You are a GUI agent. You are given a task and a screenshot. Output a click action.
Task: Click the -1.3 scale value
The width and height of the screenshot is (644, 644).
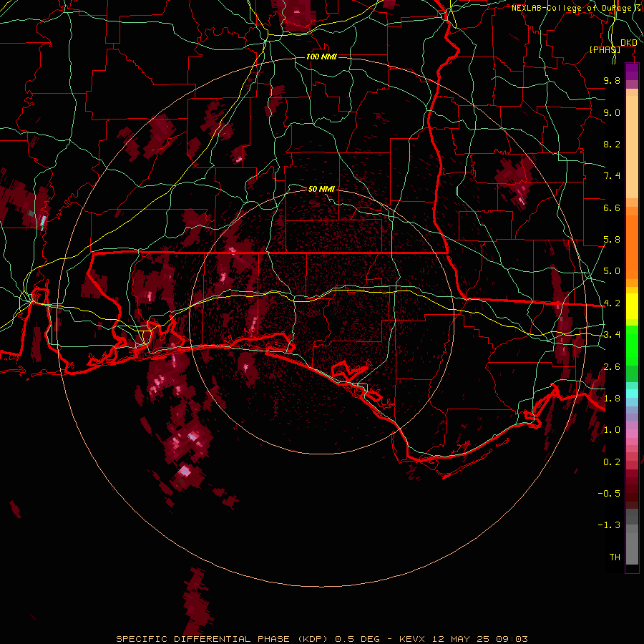pyautogui.click(x=609, y=525)
